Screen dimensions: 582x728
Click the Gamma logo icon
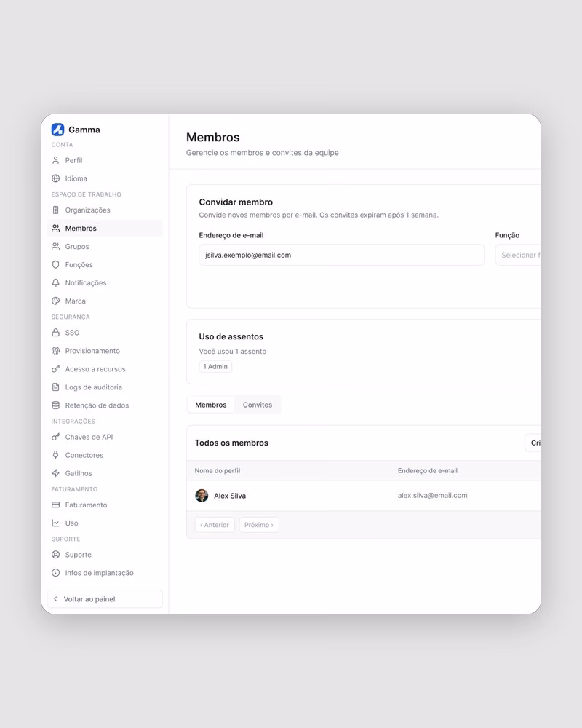click(57, 130)
